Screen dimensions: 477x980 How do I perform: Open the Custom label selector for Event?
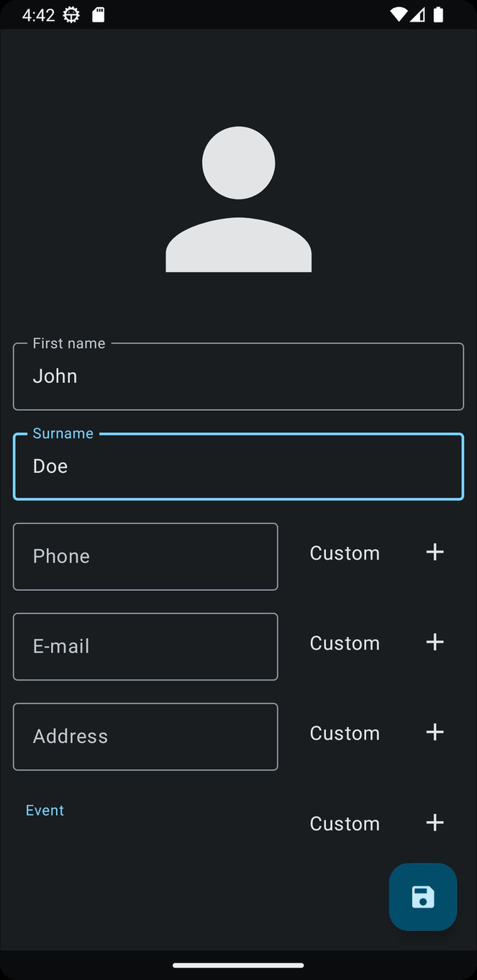tap(345, 823)
